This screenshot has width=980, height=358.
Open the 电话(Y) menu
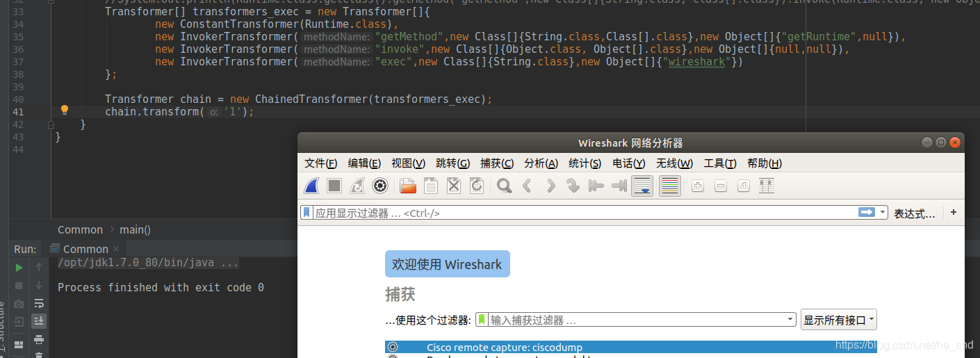click(x=629, y=163)
